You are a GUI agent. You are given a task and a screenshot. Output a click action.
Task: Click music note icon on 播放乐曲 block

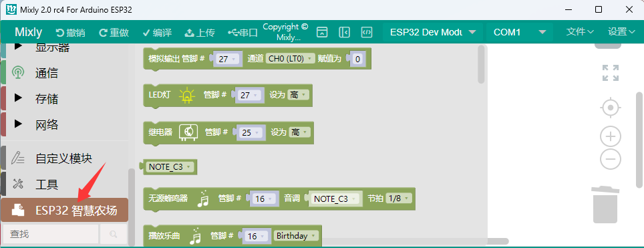pyautogui.click(x=196, y=236)
